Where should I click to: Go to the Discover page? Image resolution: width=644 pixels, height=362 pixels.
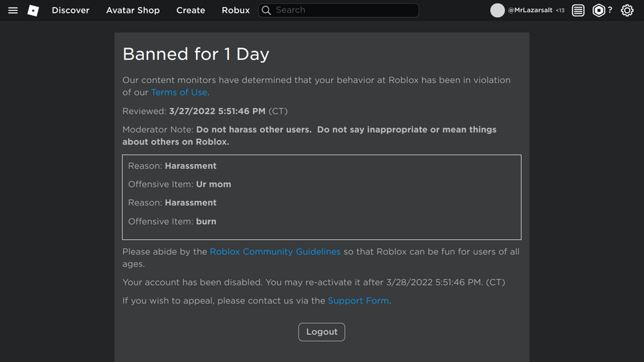[71, 11]
